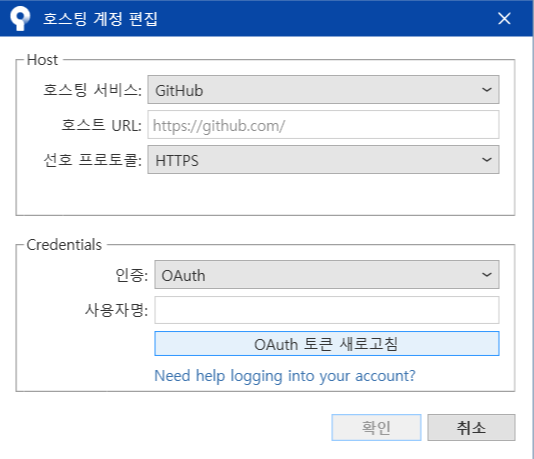Image resolution: width=534 pixels, height=459 pixels.
Task: Close the 호스팅 계정 편집 dialog
Action: tap(504, 18)
